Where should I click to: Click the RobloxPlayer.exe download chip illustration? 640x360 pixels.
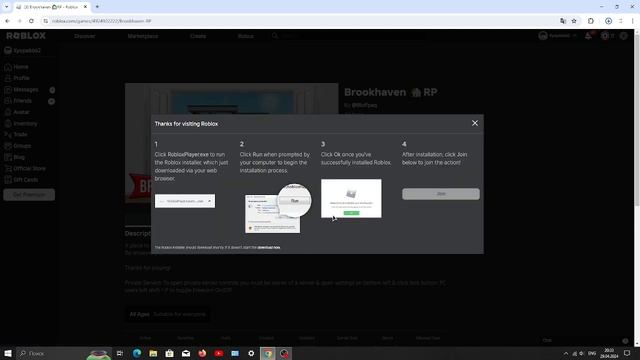coord(185,201)
